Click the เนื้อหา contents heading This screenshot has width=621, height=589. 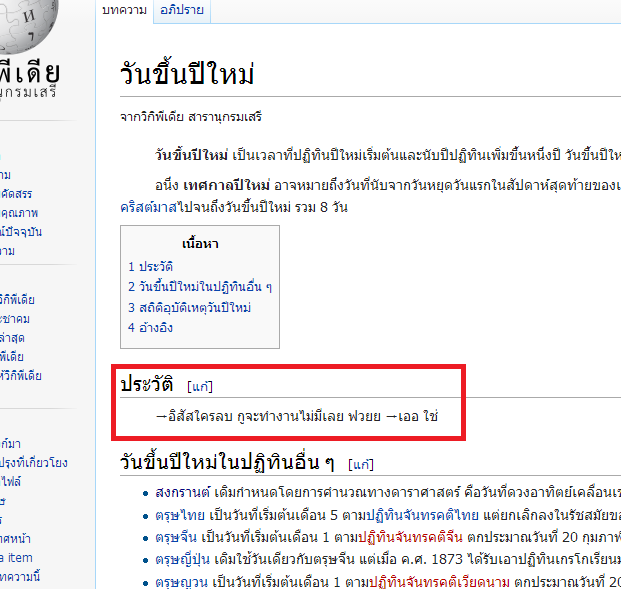pos(200,244)
